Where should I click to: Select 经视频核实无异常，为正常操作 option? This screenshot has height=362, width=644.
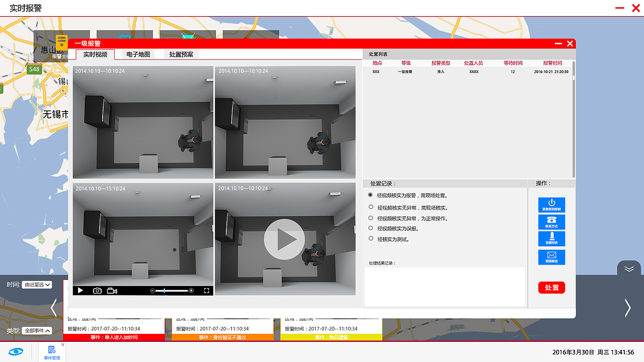pos(371,218)
